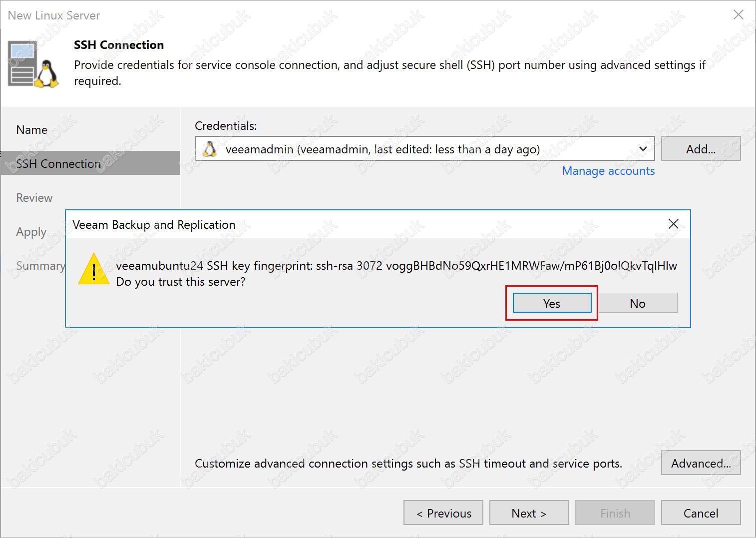Click the SSH key fingerprint message text
This screenshot has height=538, width=756.
coord(396,266)
